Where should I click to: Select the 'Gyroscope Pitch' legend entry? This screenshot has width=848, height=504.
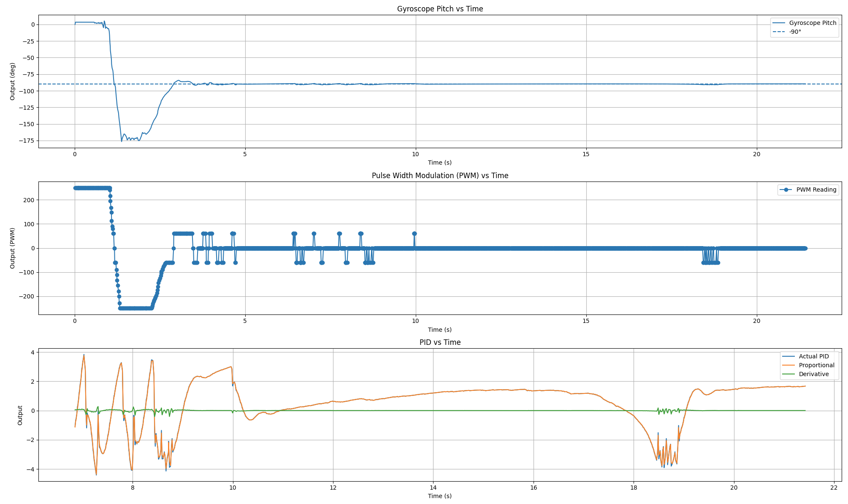(x=805, y=23)
